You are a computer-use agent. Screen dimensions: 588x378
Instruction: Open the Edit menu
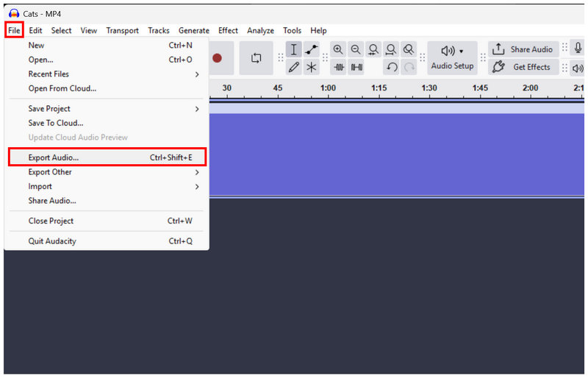(x=35, y=30)
